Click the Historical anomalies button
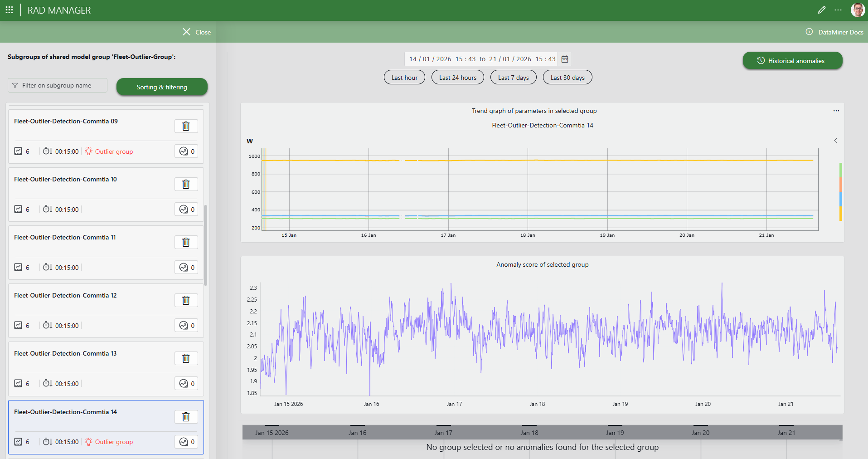Viewport: 868px width, 459px height. 792,61
